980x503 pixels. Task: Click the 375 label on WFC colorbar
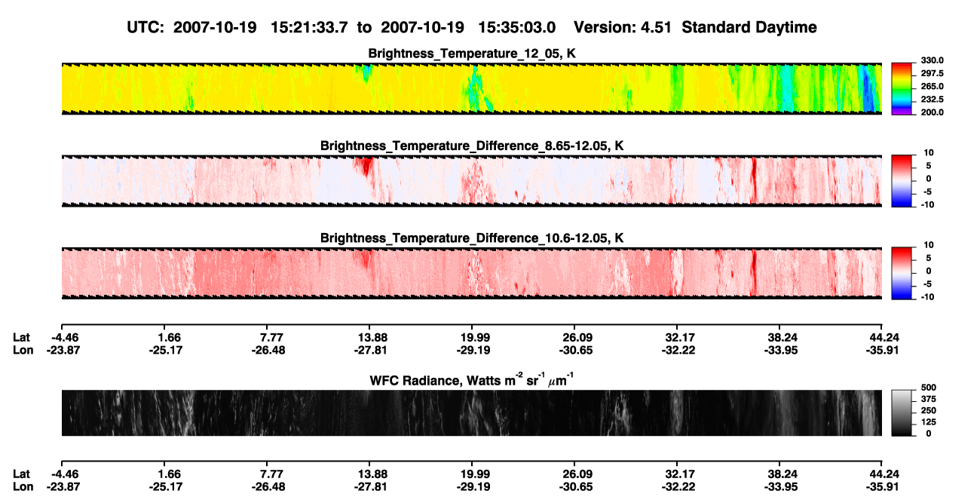point(929,399)
